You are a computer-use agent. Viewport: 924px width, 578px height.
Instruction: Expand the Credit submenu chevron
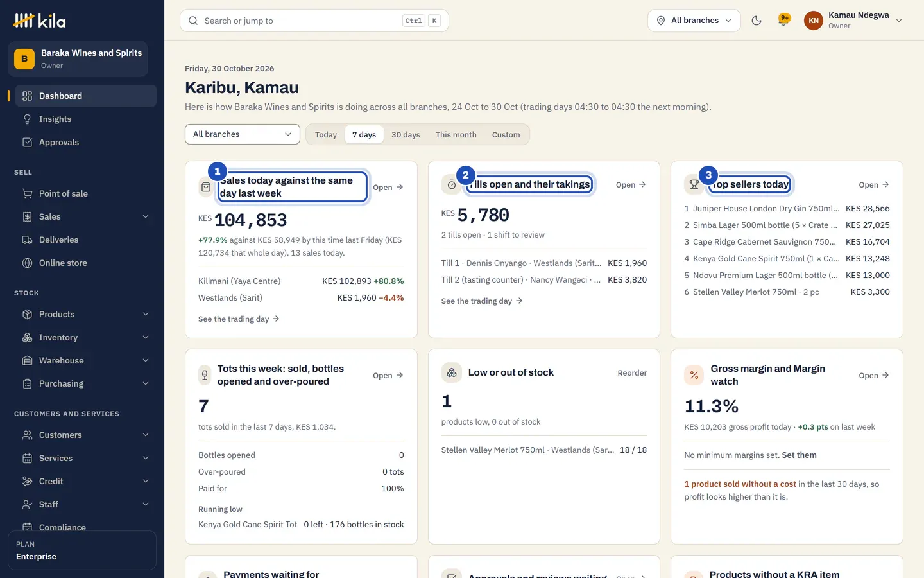pos(146,481)
